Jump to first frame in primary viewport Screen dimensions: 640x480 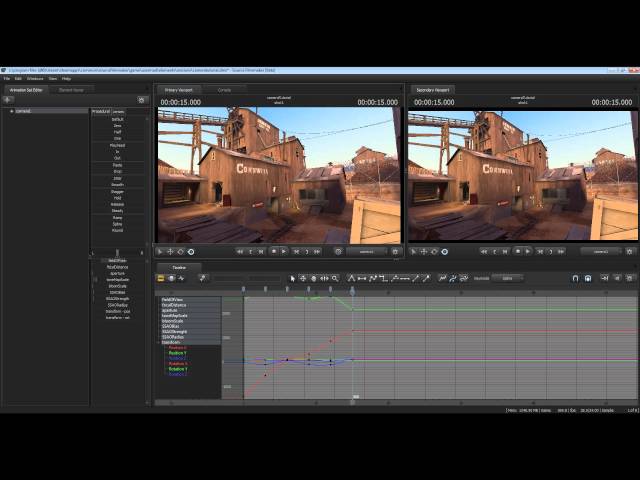pyautogui.click(x=240, y=252)
